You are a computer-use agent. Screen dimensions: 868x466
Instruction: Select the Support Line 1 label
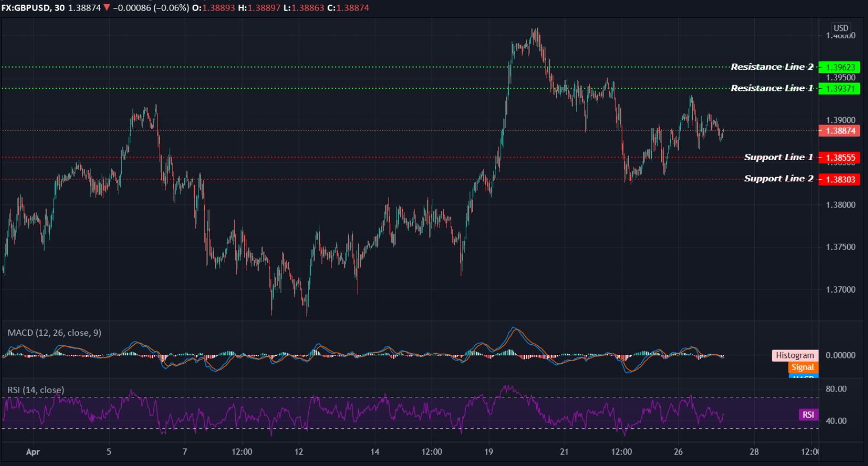coord(779,157)
